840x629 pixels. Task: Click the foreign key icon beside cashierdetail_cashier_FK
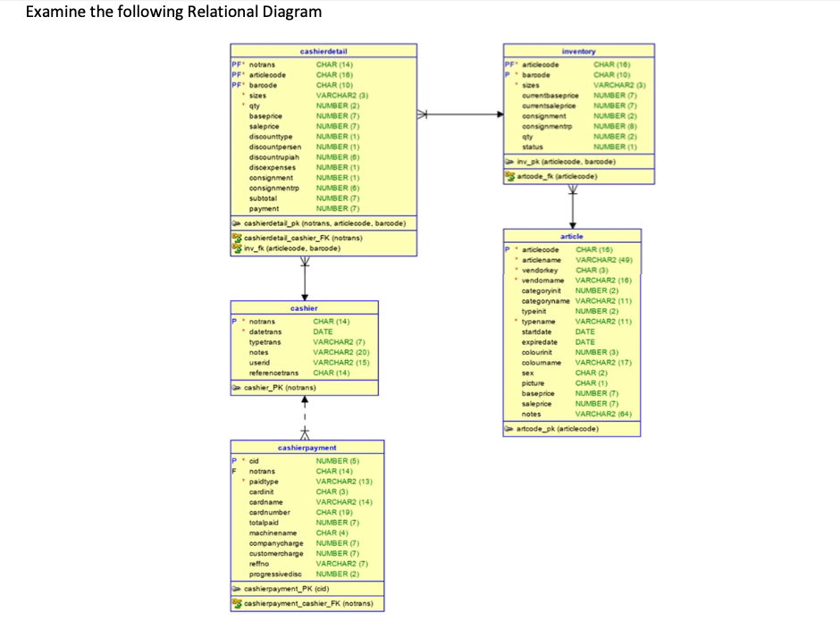[236, 238]
